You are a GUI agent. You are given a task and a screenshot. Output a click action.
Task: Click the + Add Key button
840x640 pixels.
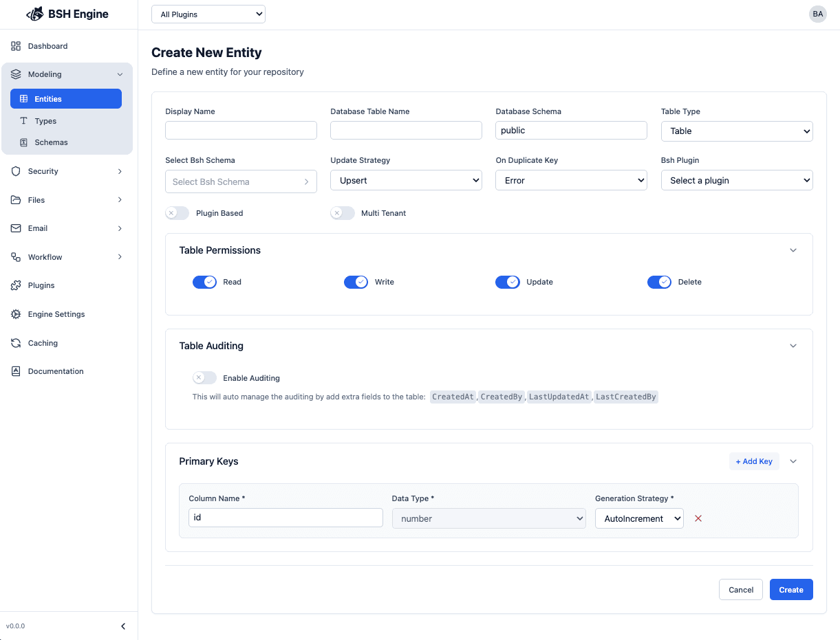point(754,461)
